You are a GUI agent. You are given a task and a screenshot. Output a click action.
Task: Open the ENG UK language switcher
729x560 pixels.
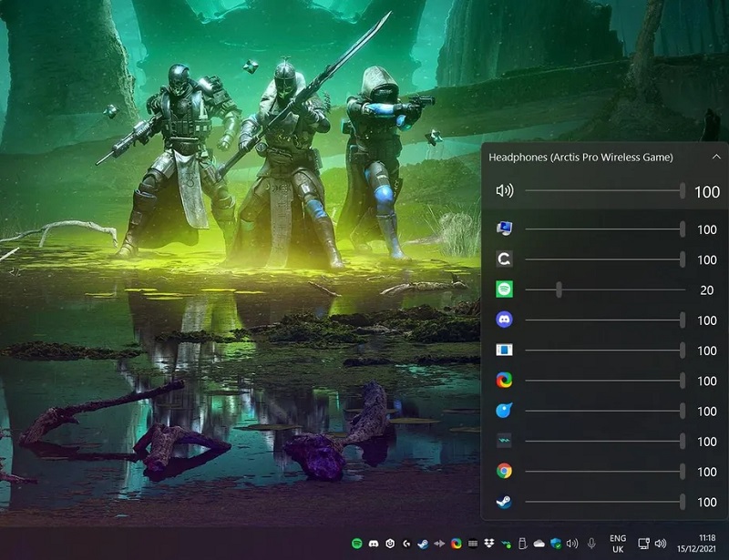point(618,544)
